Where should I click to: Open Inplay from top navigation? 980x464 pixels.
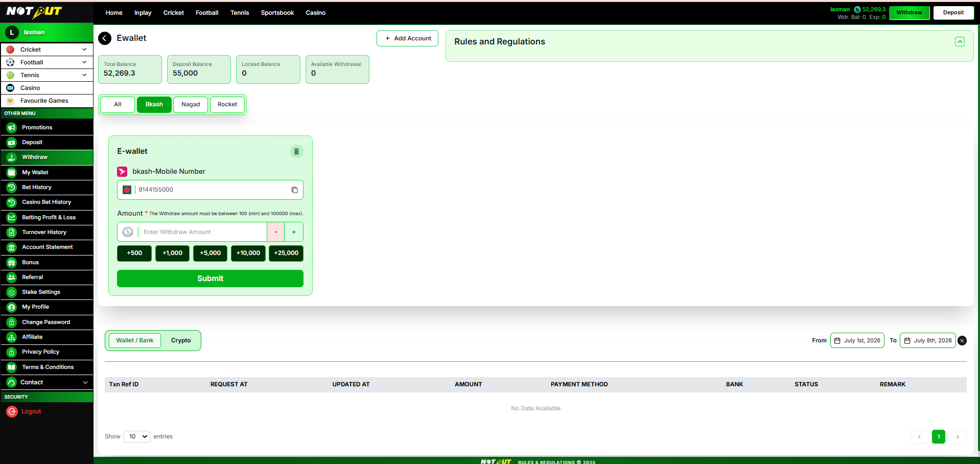click(x=143, y=13)
